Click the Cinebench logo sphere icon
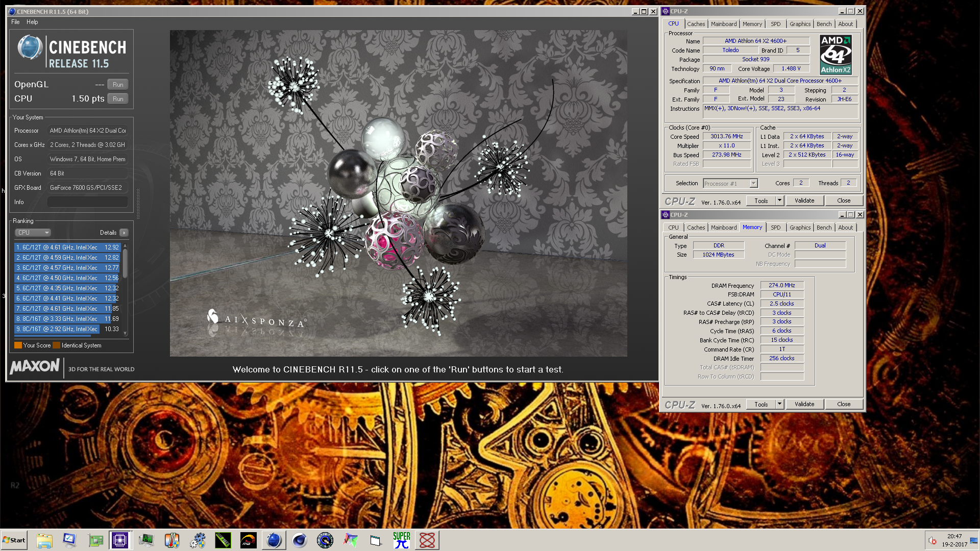This screenshot has height=551, width=980. point(30,47)
